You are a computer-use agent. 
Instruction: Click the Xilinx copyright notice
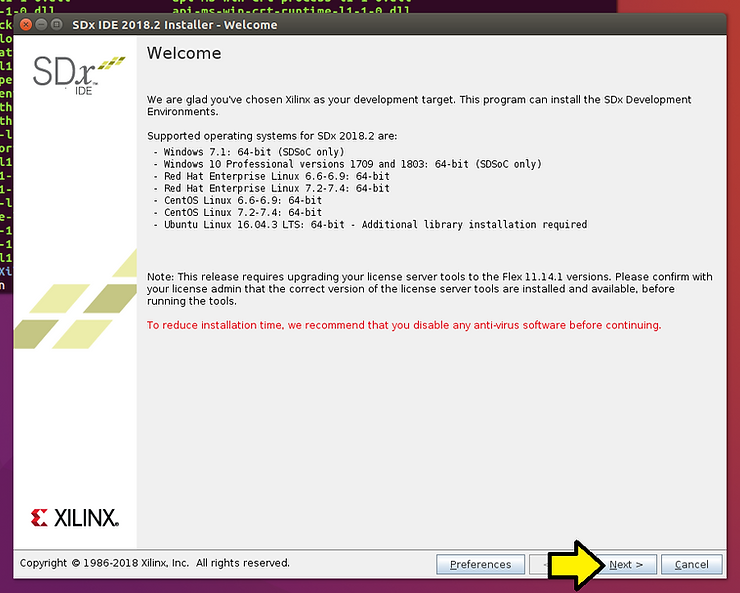(x=155, y=563)
